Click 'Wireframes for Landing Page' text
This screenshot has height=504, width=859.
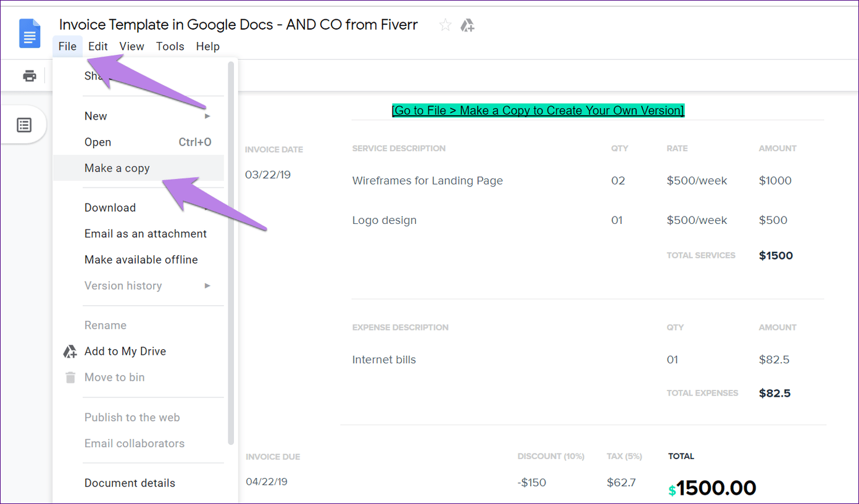(x=428, y=181)
